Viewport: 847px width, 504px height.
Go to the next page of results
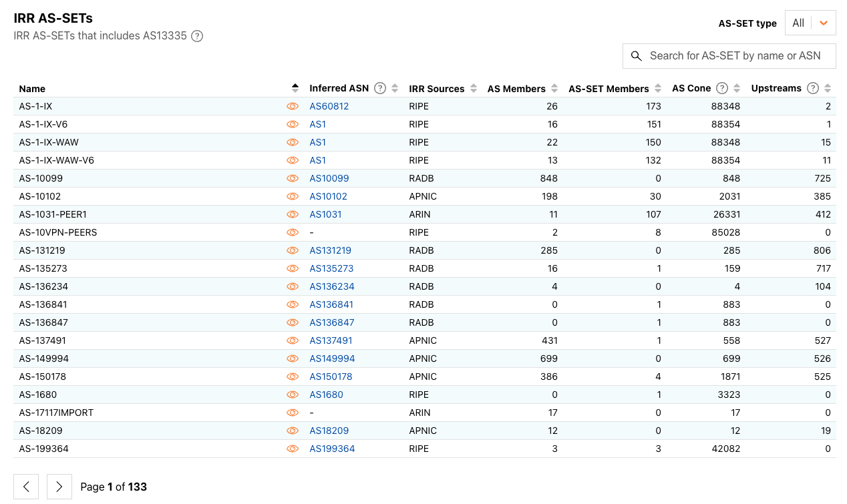tap(59, 487)
